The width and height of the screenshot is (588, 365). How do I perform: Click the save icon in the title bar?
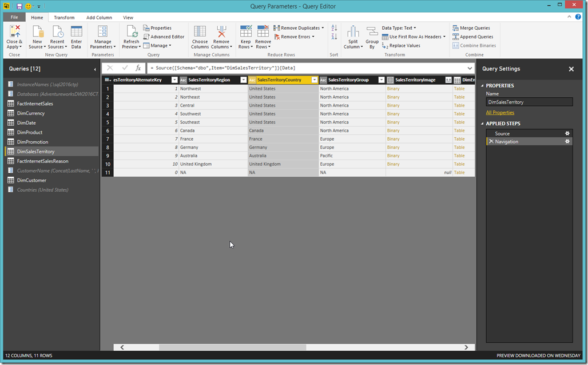(19, 6)
